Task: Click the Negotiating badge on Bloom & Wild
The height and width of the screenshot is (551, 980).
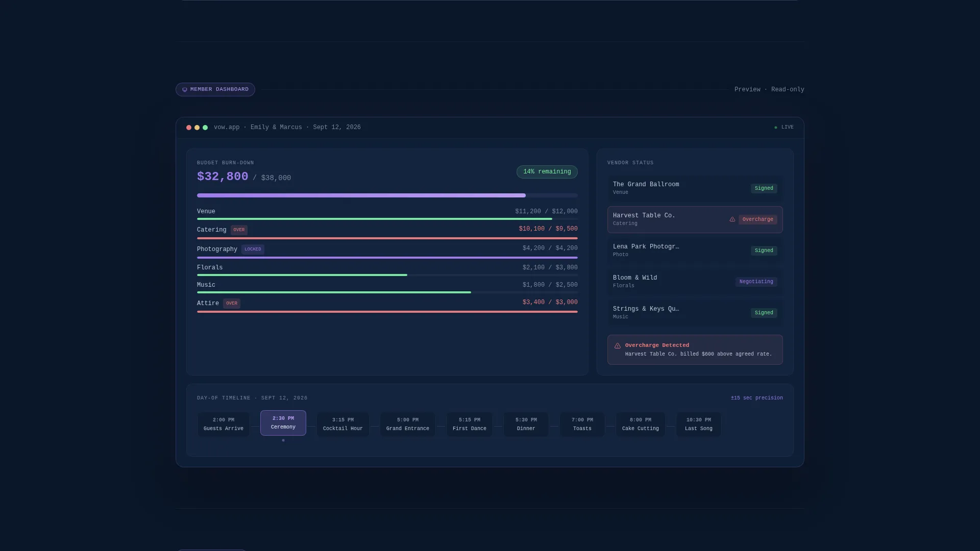Action: 756,282
